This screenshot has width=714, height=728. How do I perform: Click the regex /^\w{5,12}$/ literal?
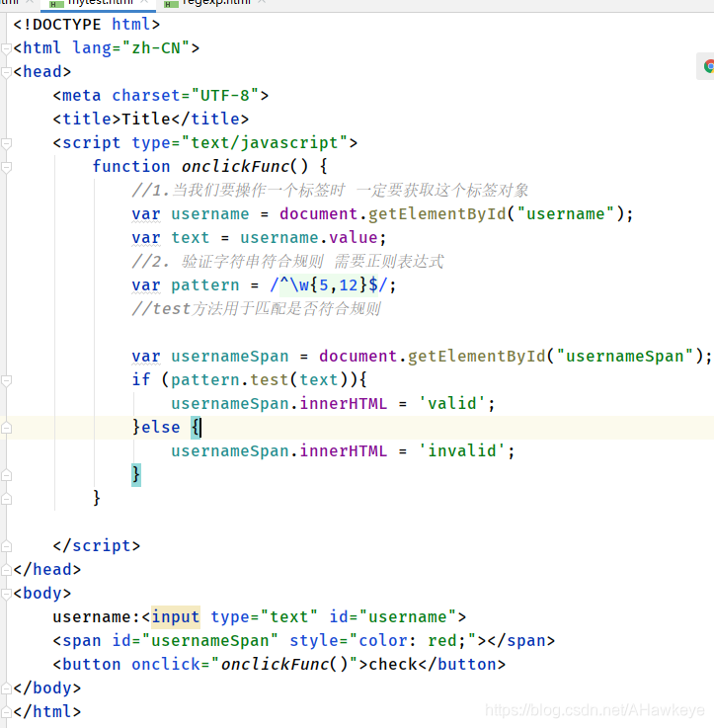click(328, 285)
